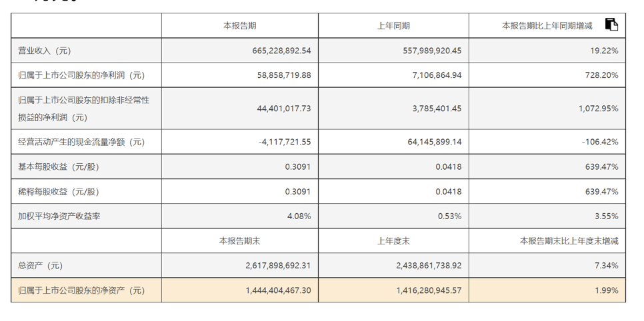The height and width of the screenshot is (321, 644).
Task: Select the 19.22% growth cell
Action: coord(605,51)
